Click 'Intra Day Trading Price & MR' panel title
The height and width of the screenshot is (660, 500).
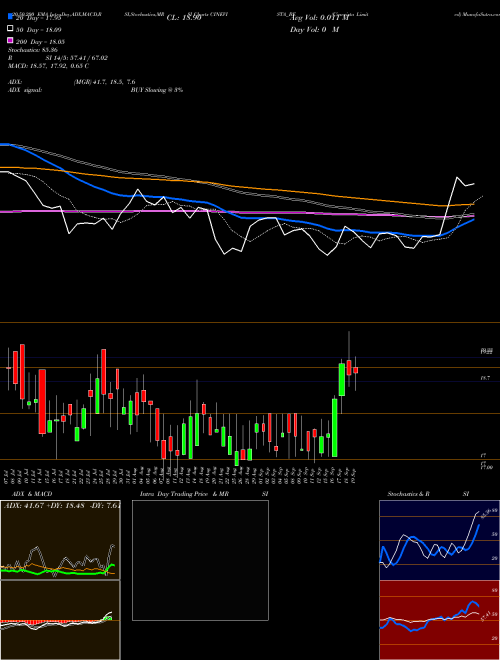pos(184,494)
